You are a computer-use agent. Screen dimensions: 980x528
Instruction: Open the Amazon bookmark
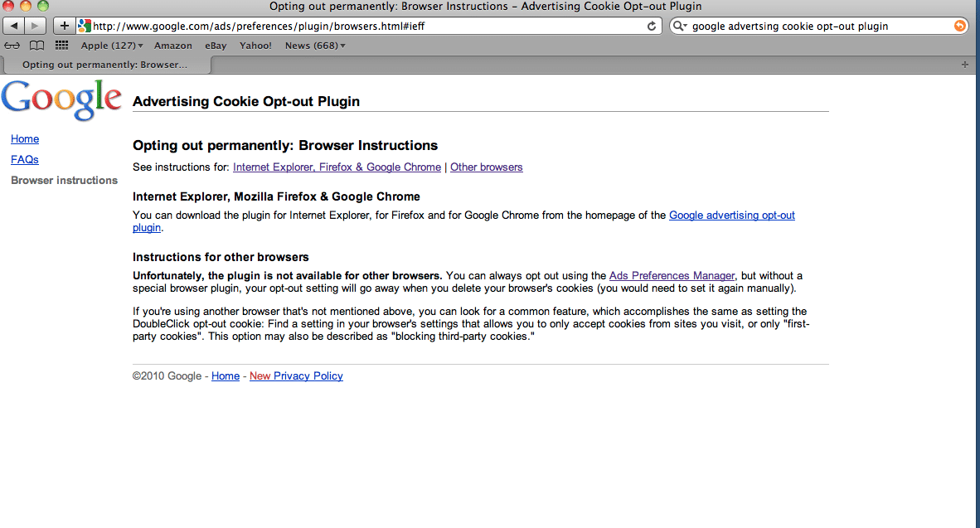[173, 46]
